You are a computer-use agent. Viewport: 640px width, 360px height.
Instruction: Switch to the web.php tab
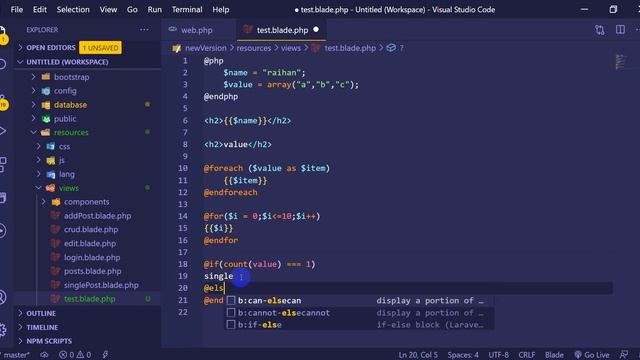[196, 30]
